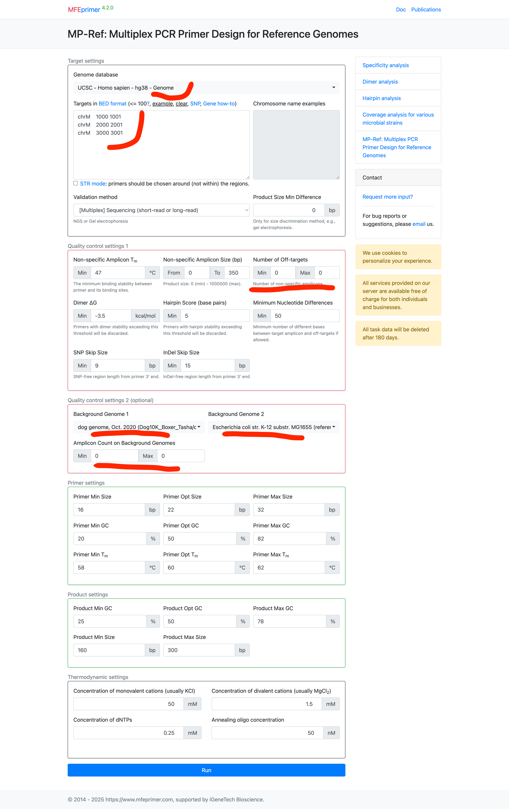Open Background Genome 1 dropdown
This screenshot has width=509, height=812.
click(x=139, y=427)
